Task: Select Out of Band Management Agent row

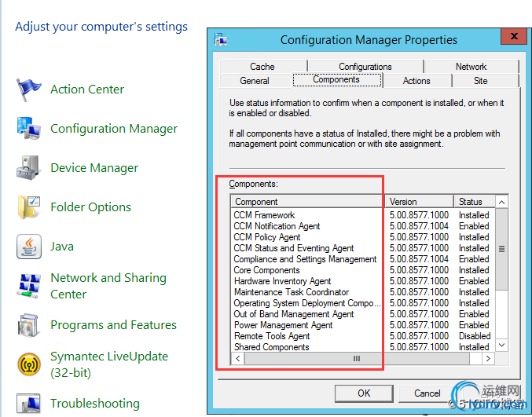Action: coord(363,314)
